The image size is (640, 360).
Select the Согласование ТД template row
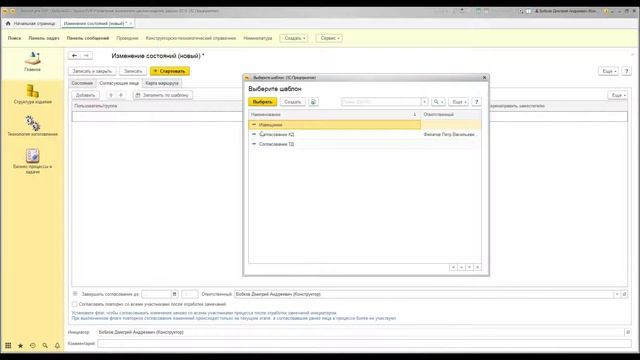365,144
